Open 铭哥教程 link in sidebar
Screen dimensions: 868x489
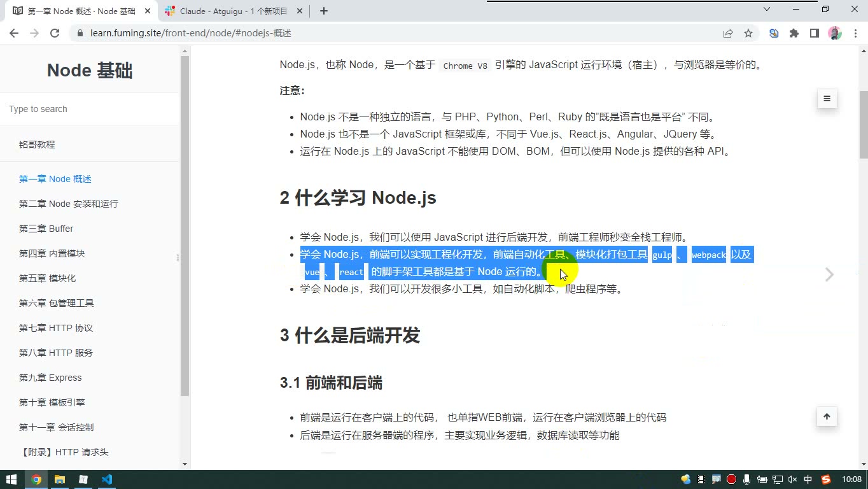(x=37, y=145)
